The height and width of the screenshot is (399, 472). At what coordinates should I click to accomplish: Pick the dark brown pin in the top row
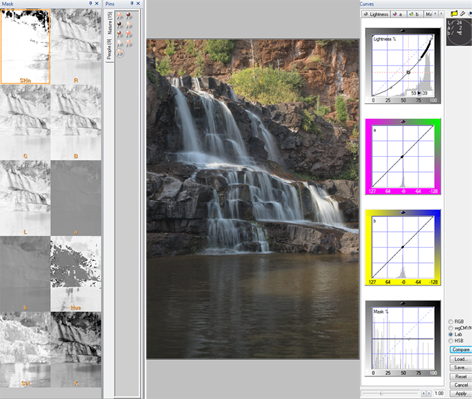(x=128, y=16)
